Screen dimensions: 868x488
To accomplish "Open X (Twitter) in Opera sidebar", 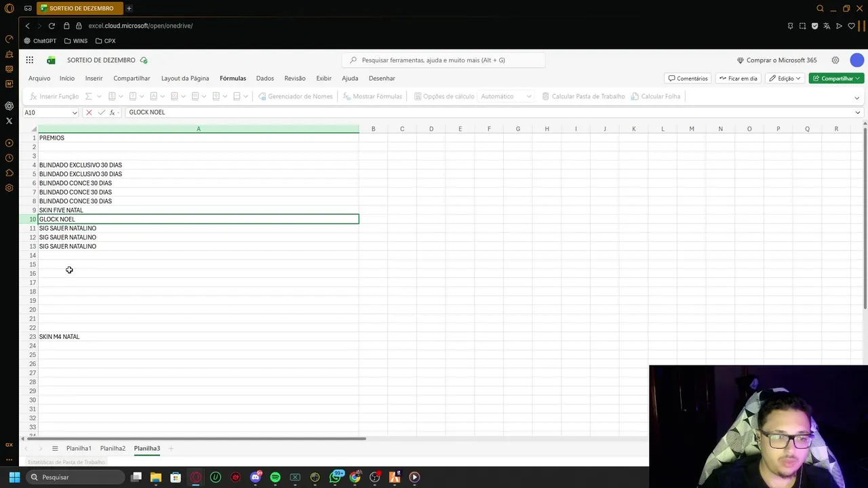I will click(9, 121).
